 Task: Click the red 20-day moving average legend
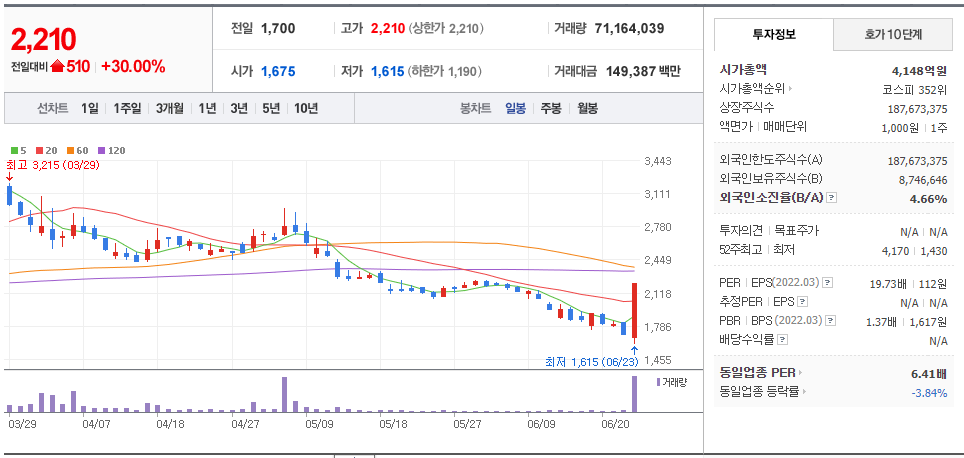click(45, 150)
